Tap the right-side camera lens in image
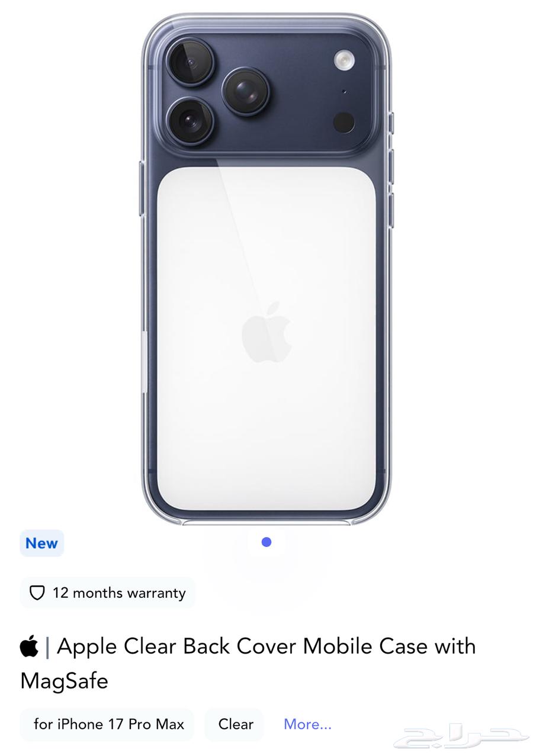 click(246, 91)
